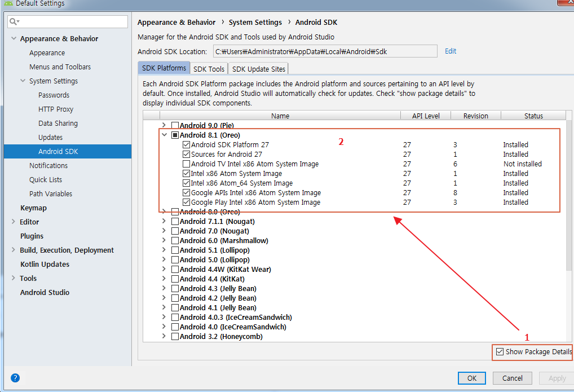Viewport: 574px width, 392px height.
Task: Select Android SDK in the sidebar
Action: (x=68, y=151)
